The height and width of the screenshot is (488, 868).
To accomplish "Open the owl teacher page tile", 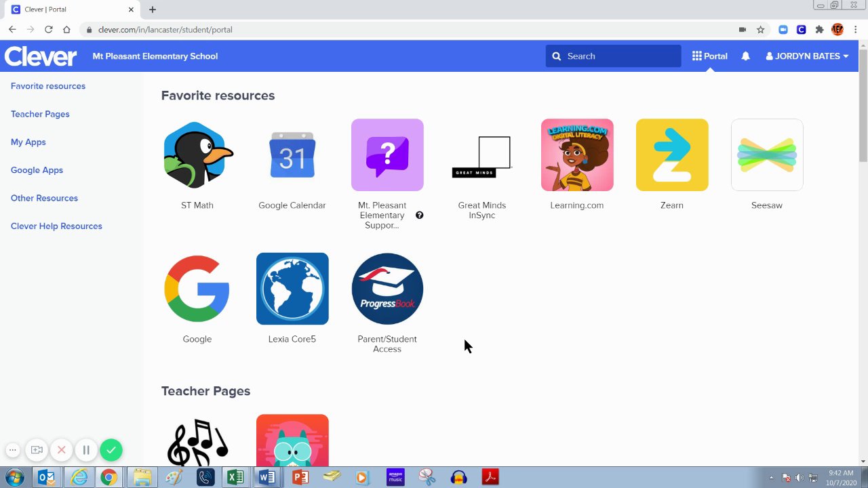I will pyautogui.click(x=292, y=441).
